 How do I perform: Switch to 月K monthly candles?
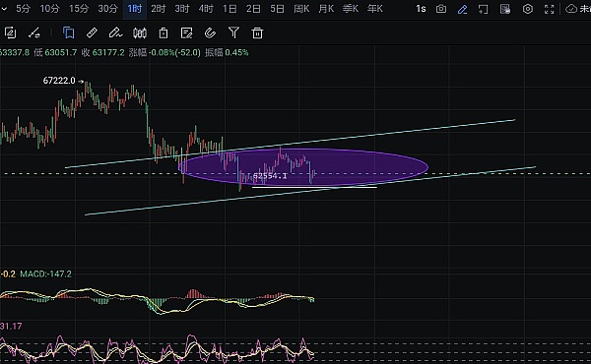pos(326,9)
